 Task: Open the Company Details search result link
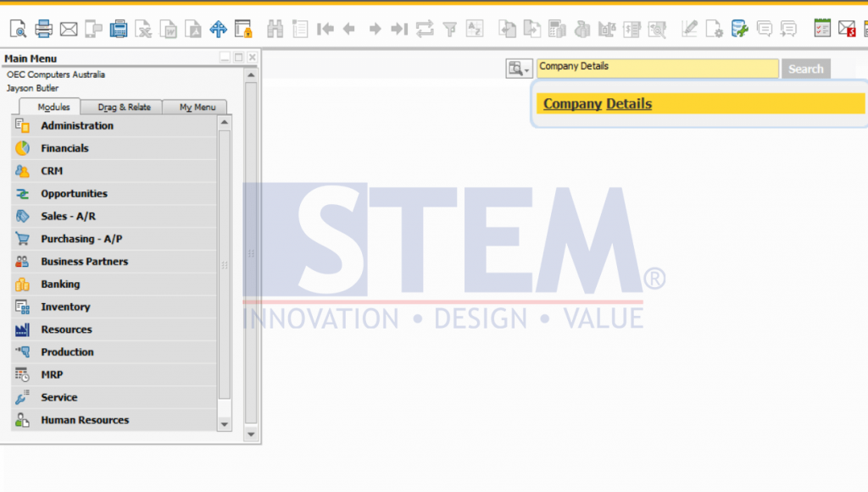point(597,104)
